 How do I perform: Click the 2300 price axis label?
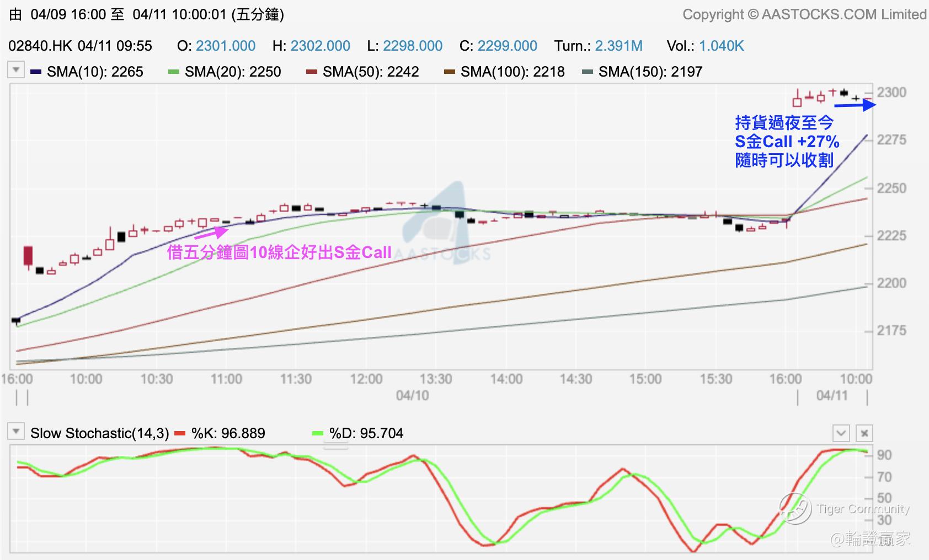[891, 93]
